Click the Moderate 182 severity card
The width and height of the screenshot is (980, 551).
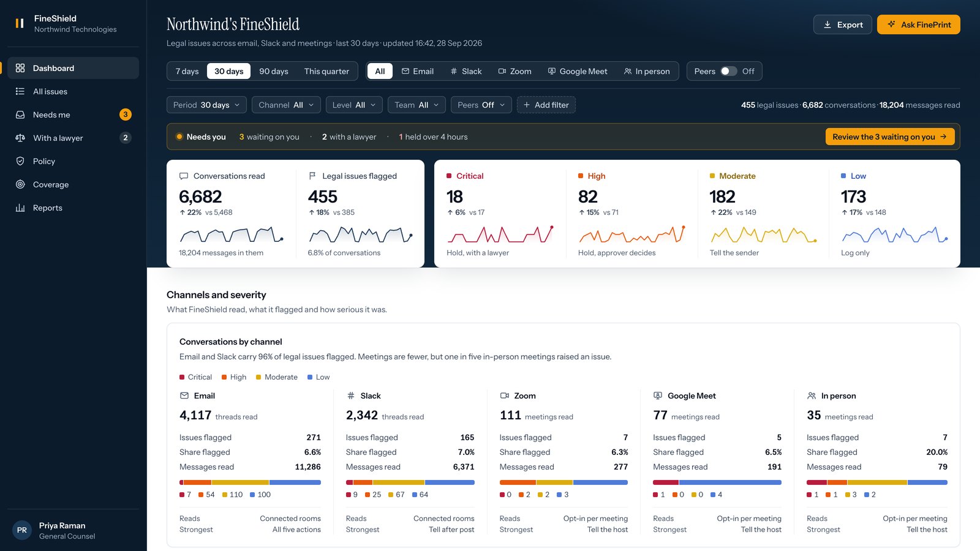pyautogui.click(x=763, y=214)
